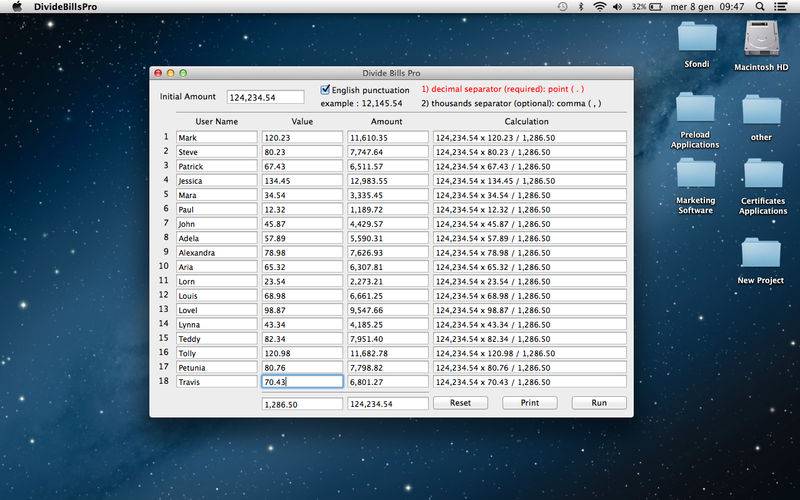Click the calculation field for 120.98

tap(530, 353)
